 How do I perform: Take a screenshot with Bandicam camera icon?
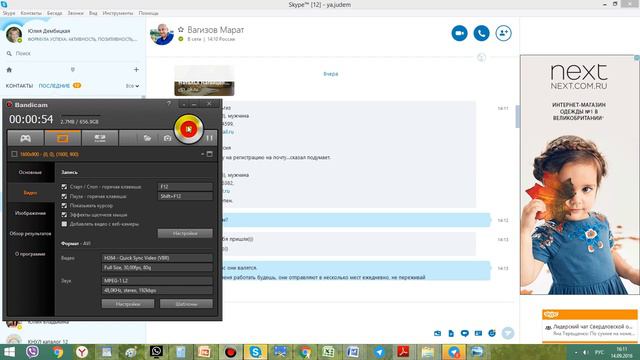167,138
